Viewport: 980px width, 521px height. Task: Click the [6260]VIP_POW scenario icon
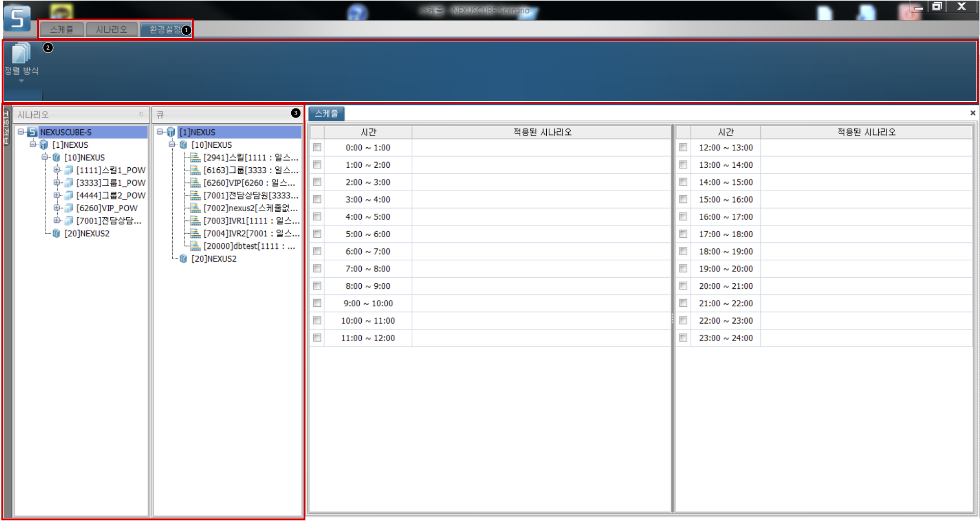(68, 208)
